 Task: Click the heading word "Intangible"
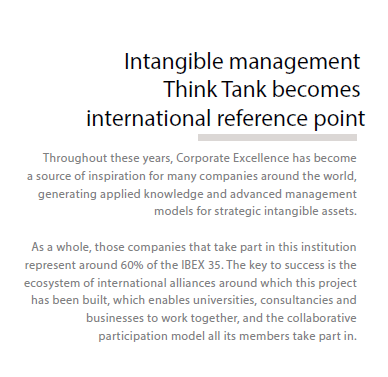[x=174, y=62]
